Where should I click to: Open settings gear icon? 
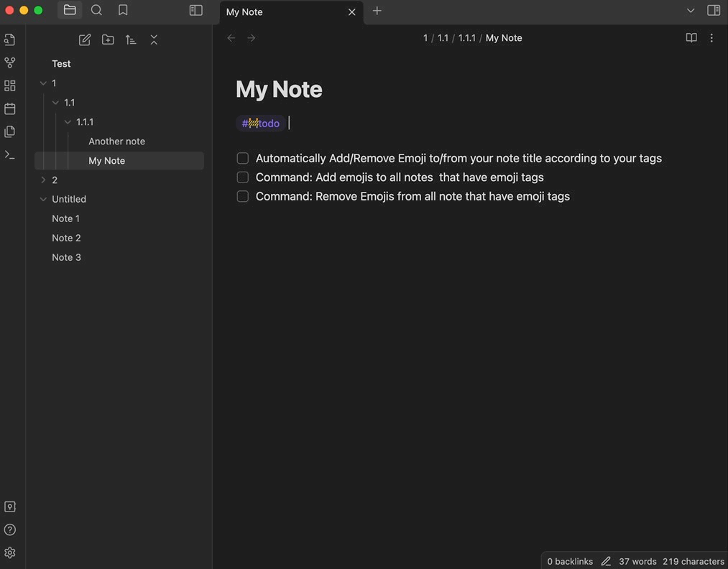[x=10, y=552]
